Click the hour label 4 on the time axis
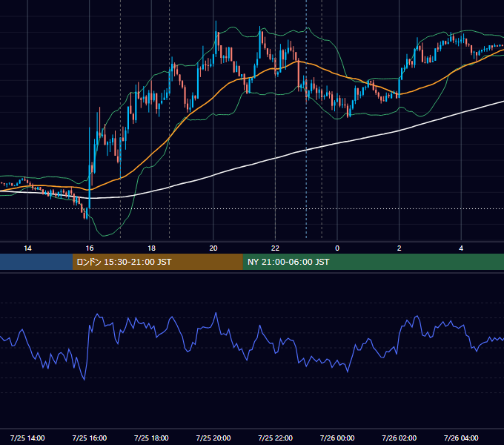The image size is (504, 445). pyautogui.click(x=461, y=248)
